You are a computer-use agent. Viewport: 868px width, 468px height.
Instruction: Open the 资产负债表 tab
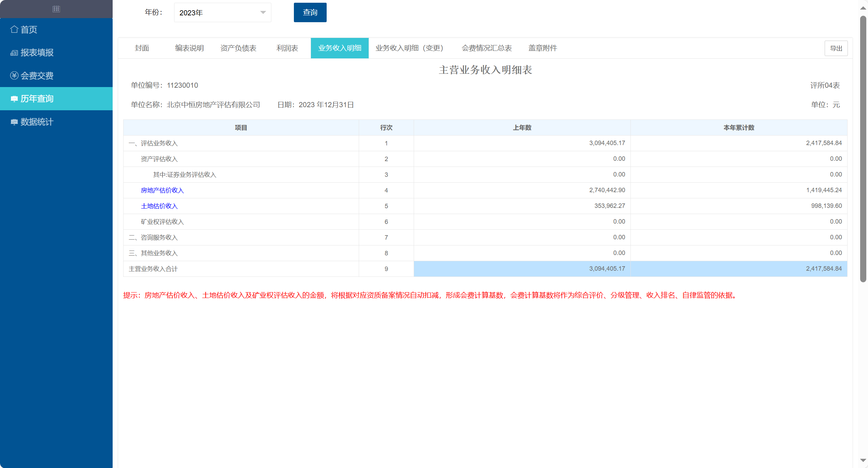(x=238, y=48)
